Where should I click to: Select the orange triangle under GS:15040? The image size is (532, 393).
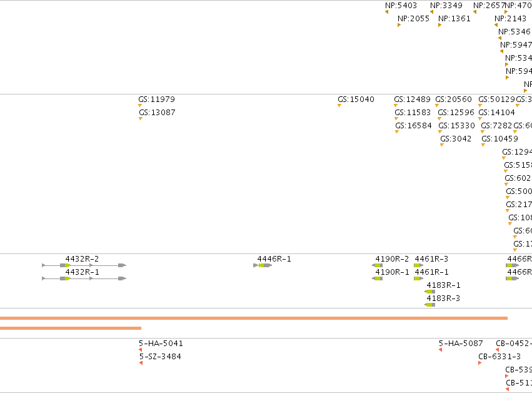click(x=339, y=105)
